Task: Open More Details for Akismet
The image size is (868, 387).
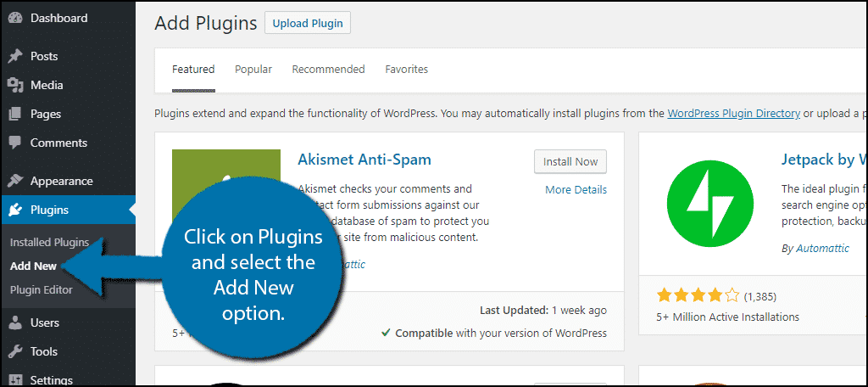Action: (576, 189)
